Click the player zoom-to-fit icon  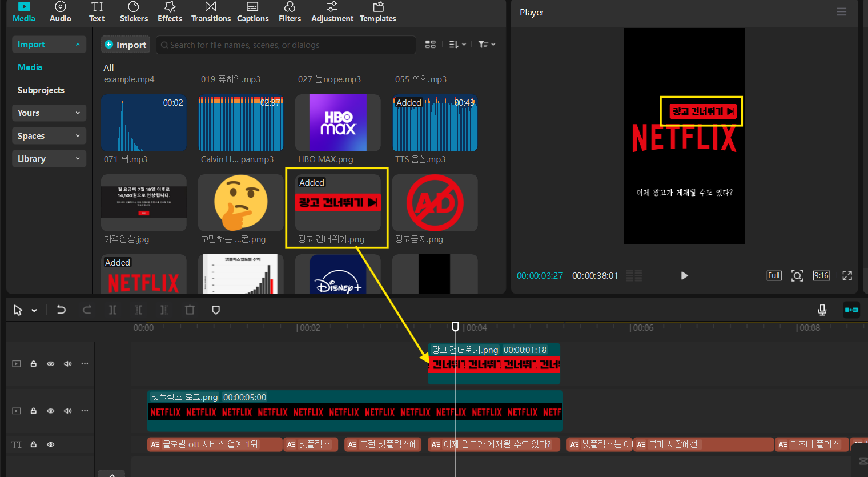point(797,276)
